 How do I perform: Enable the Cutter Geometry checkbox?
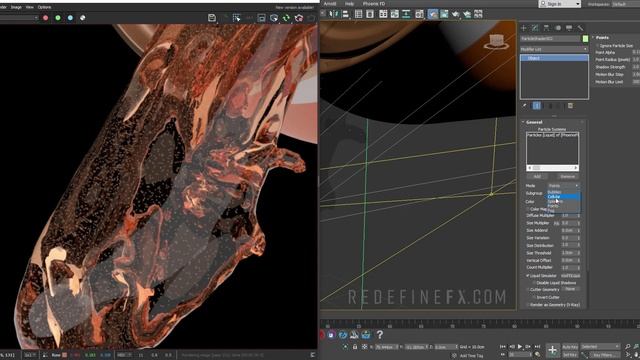[528, 290]
